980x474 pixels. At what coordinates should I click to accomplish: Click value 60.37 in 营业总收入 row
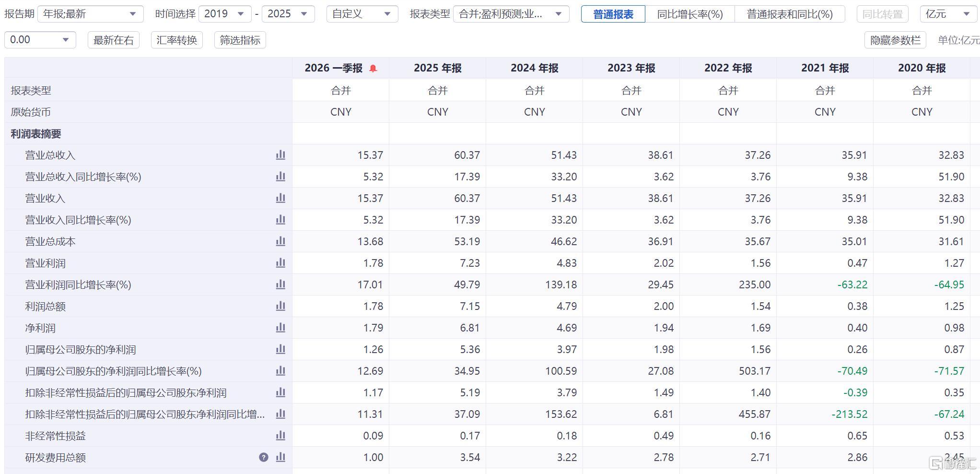467,155
